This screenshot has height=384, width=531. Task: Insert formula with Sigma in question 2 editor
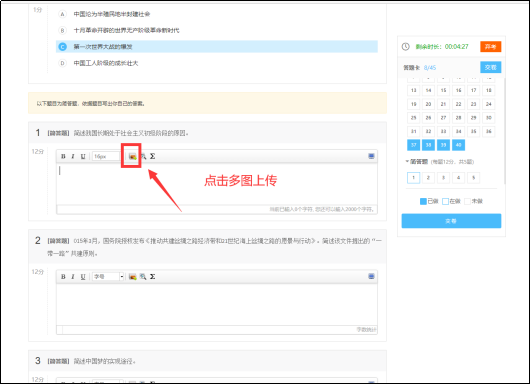[153, 277]
